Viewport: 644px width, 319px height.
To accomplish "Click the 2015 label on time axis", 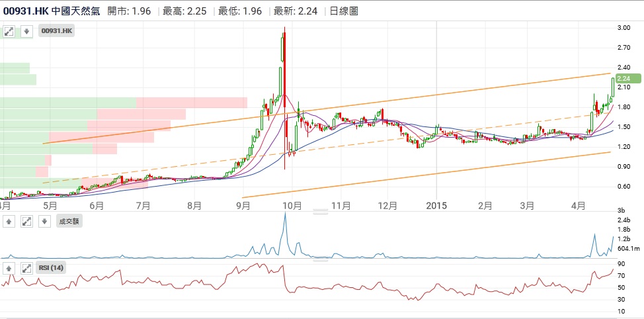I will point(436,206).
